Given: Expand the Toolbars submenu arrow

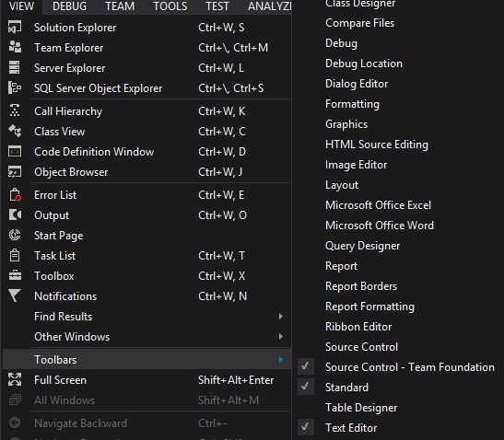Looking at the screenshot, I should pyautogui.click(x=281, y=359).
